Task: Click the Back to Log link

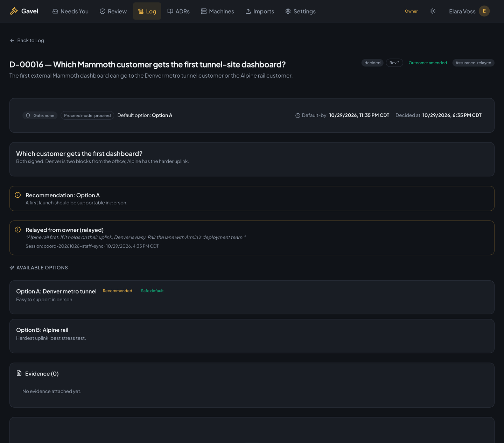Action: point(27,41)
